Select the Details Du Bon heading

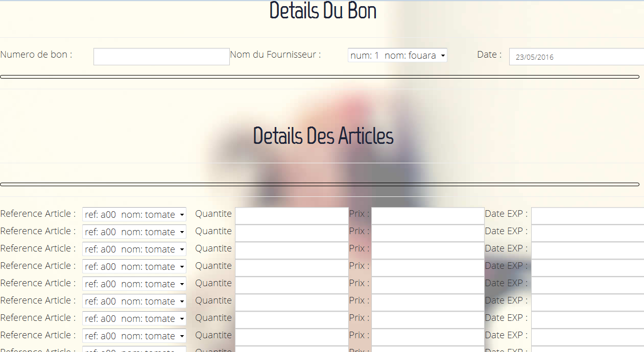tap(322, 11)
